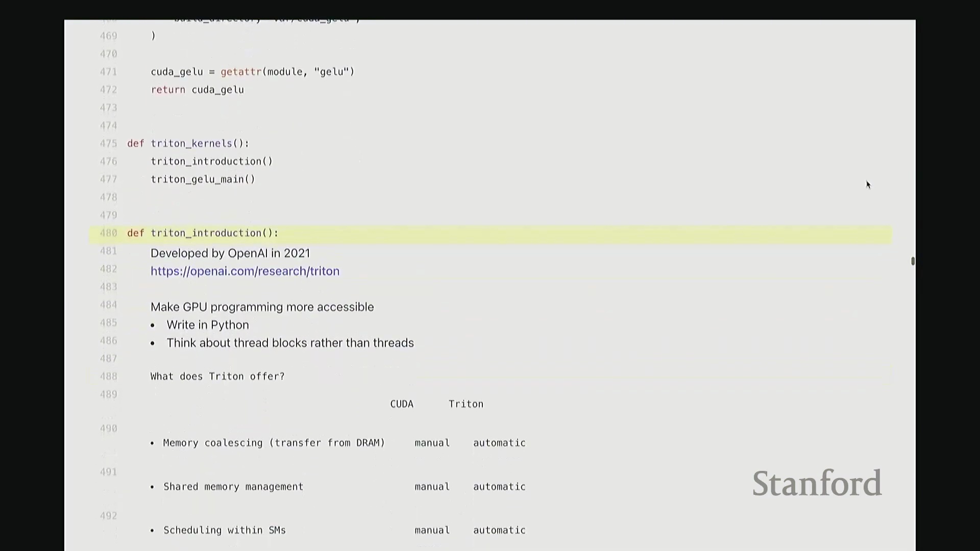The height and width of the screenshot is (551, 980).
Task: Open the openai.com/research/triton link
Action: tap(245, 271)
